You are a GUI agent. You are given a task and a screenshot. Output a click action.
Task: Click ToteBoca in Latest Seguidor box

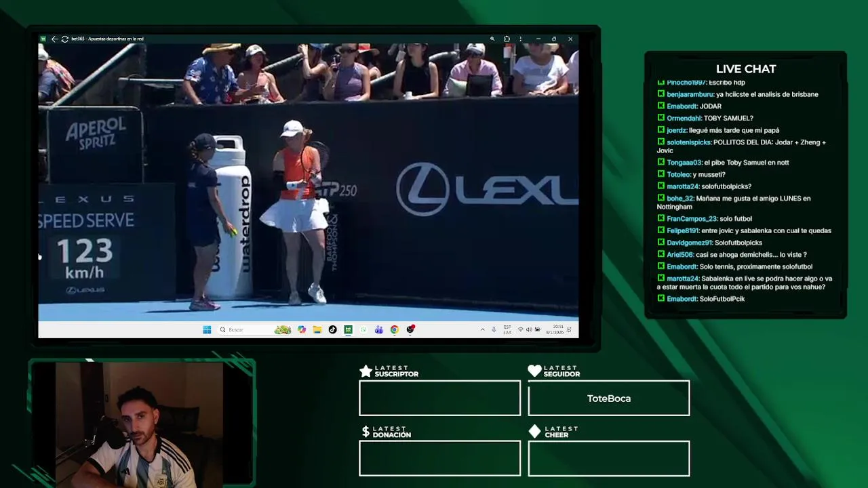click(609, 399)
